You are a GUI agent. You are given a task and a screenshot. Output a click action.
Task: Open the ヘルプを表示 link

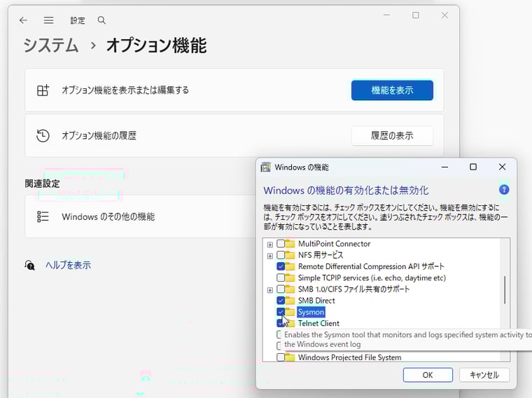68,265
